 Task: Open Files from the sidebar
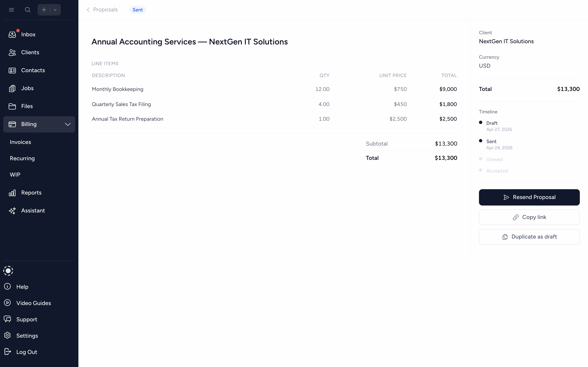[27, 106]
